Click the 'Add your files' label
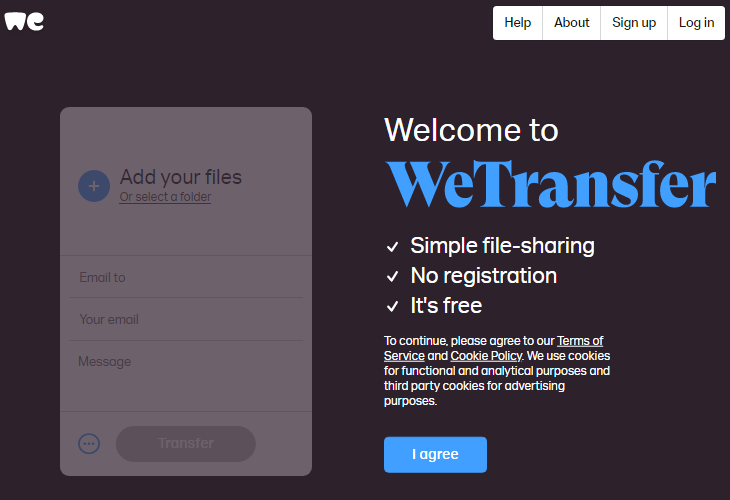This screenshot has height=500, width=730. click(181, 177)
